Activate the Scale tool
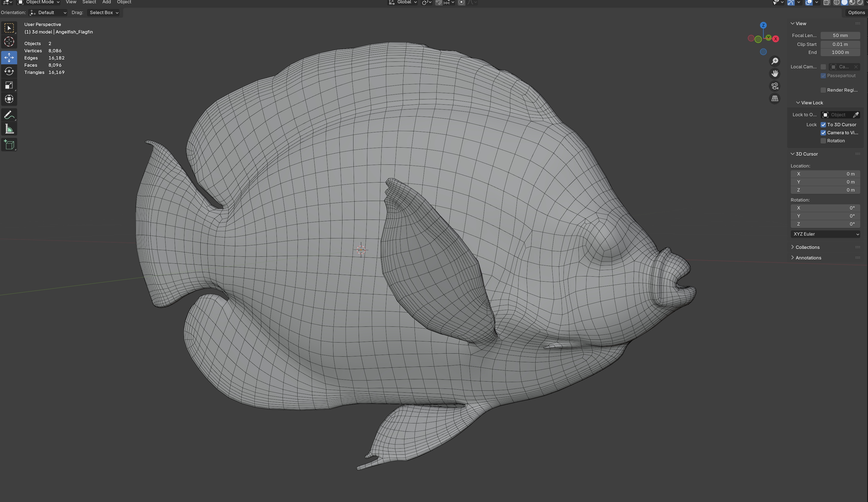 (9, 86)
